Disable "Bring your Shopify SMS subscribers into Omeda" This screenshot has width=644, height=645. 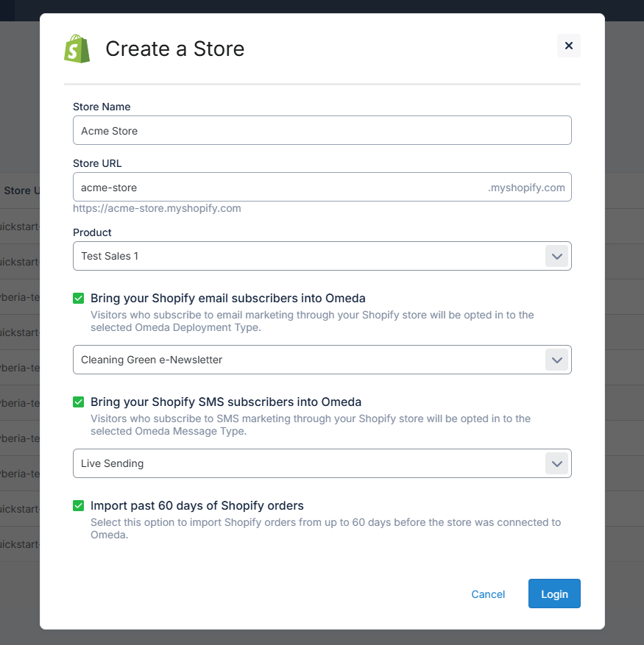click(77, 402)
